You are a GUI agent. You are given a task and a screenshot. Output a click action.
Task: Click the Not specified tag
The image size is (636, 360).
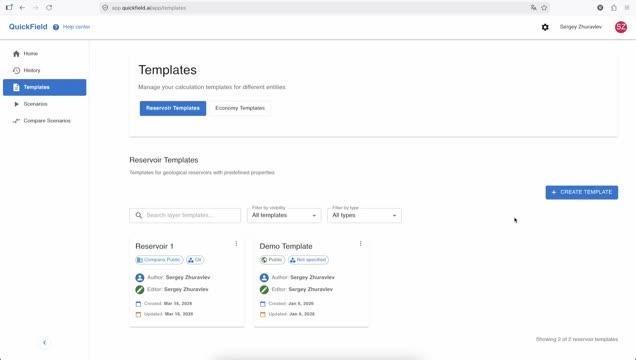[308, 260]
